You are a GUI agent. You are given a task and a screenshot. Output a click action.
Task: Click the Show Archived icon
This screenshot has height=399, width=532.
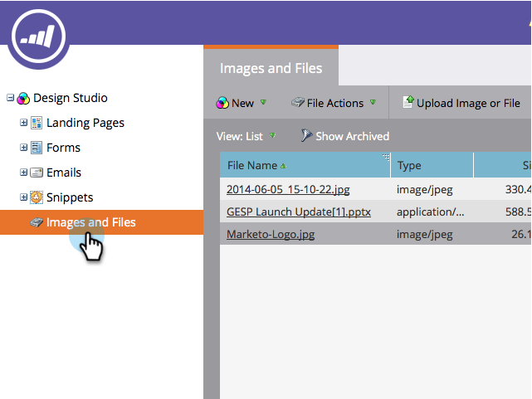(x=306, y=136)
